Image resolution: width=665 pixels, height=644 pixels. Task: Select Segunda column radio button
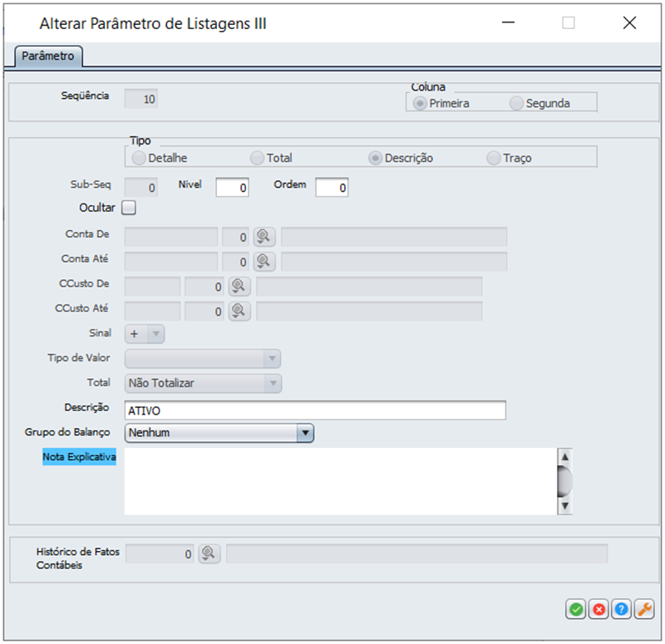click(517, 104)
